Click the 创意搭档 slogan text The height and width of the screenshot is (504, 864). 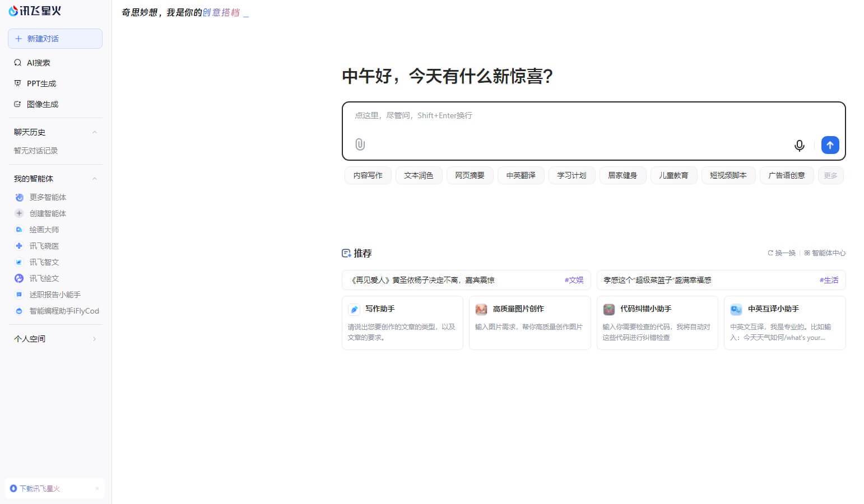pyautogui.click(x=221, y=12)
